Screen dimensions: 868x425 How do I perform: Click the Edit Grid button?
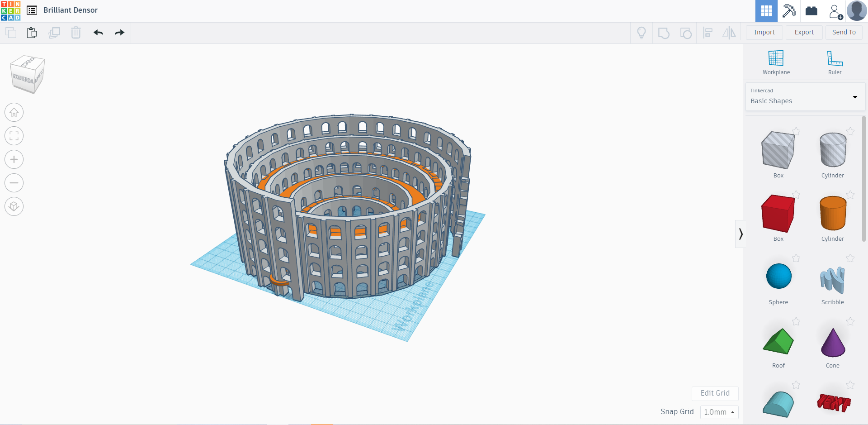click(x=715, y=393)
